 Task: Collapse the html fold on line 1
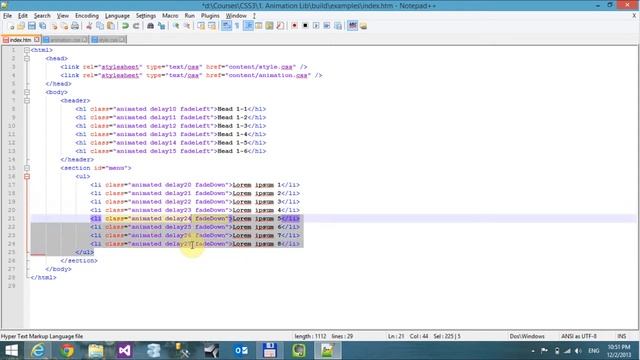[x=27, y=50]
